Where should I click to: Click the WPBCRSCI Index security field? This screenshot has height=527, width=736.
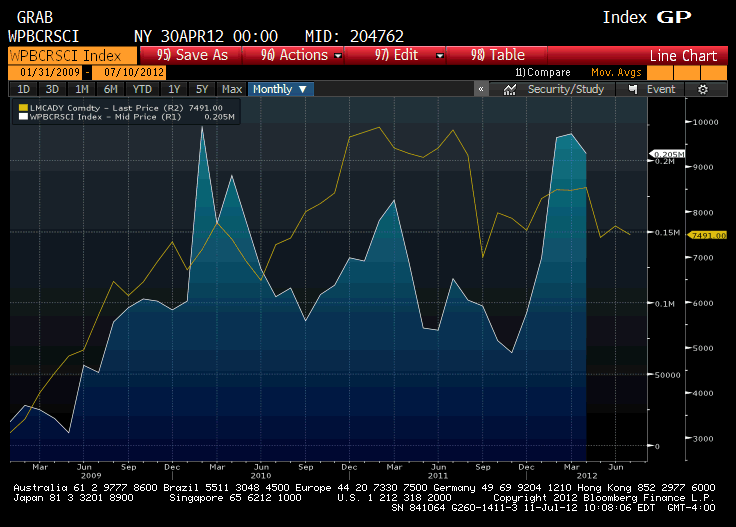point(73,55)
